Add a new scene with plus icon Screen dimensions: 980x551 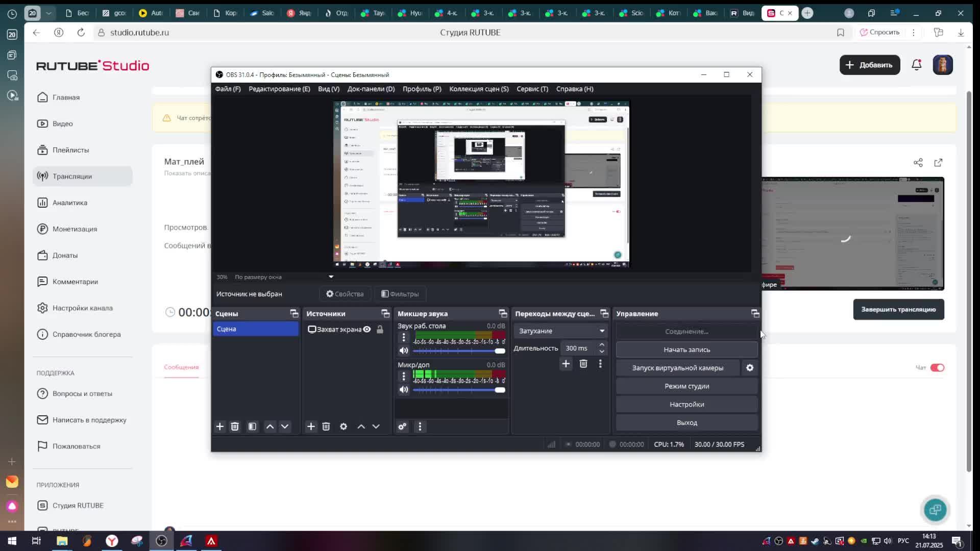pyautogui.click(x=220, y=427)
